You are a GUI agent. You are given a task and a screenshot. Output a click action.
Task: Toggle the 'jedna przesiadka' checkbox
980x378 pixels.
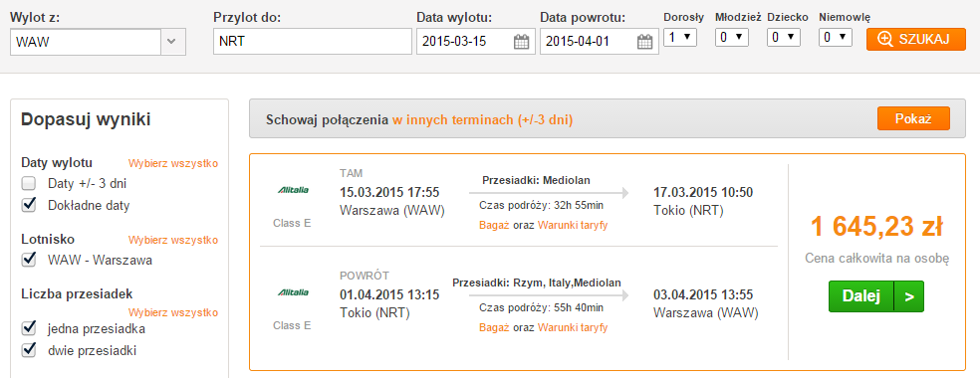click(28, 328)
